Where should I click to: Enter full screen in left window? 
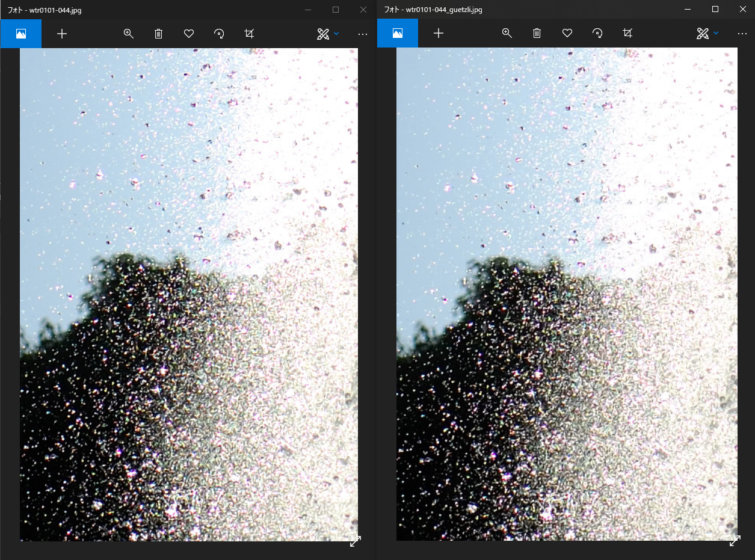(x=356, y=541)
